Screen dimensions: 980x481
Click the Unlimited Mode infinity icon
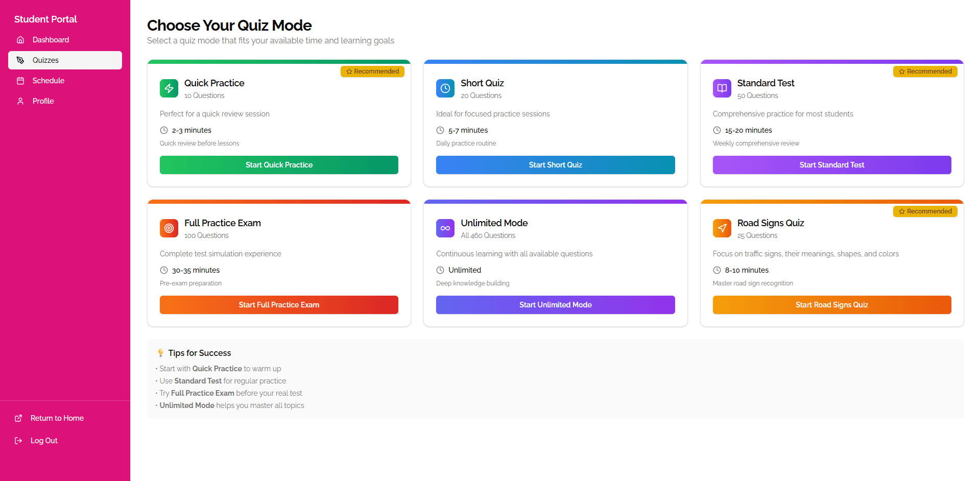[445, 228]
